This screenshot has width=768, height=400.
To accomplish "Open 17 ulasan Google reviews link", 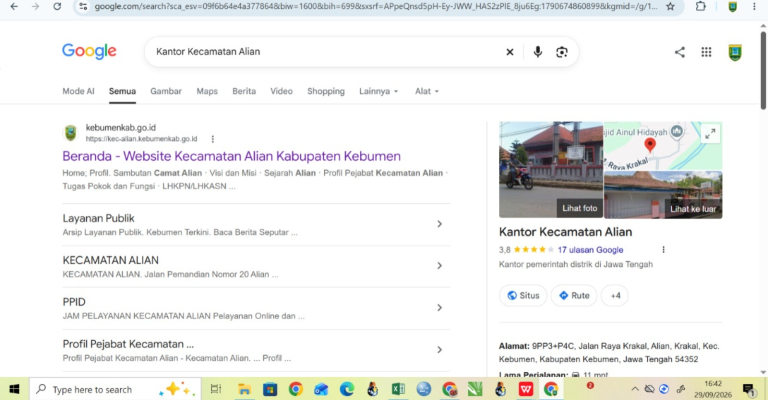I will 590,250.
